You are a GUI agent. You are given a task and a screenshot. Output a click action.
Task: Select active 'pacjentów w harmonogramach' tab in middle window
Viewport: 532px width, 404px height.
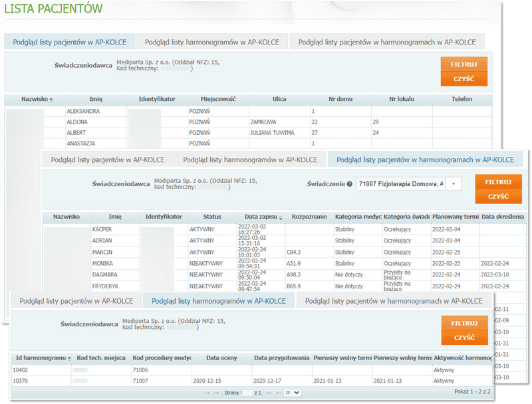(x=425, y=159)
